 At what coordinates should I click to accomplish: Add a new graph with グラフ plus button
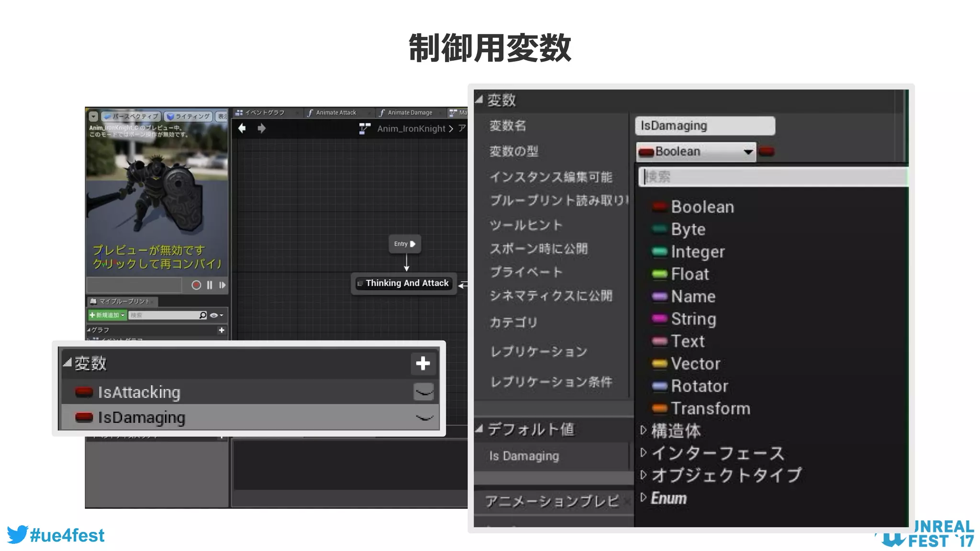click(221, 330)
